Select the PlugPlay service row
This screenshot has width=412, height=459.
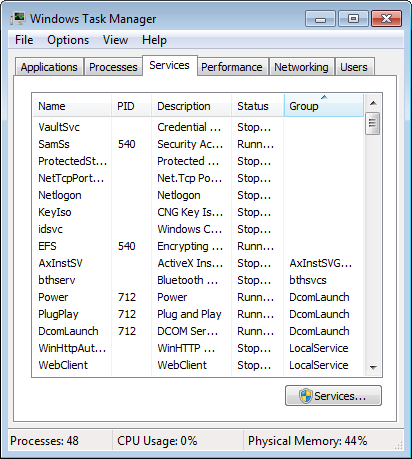[198, 314]
